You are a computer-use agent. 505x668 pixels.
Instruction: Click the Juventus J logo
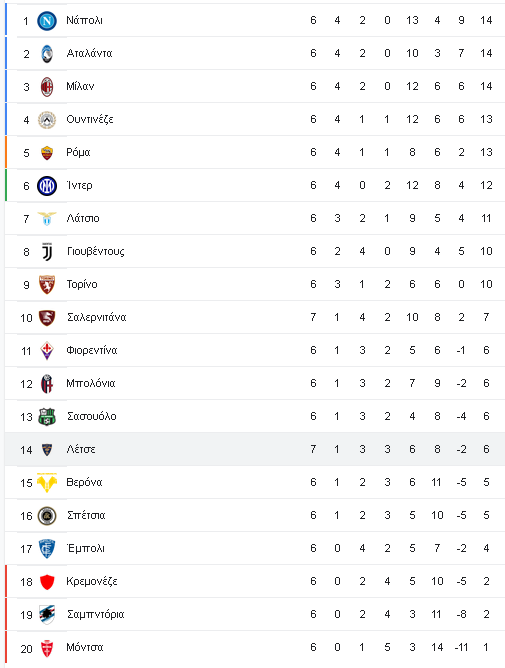point(47,251)
